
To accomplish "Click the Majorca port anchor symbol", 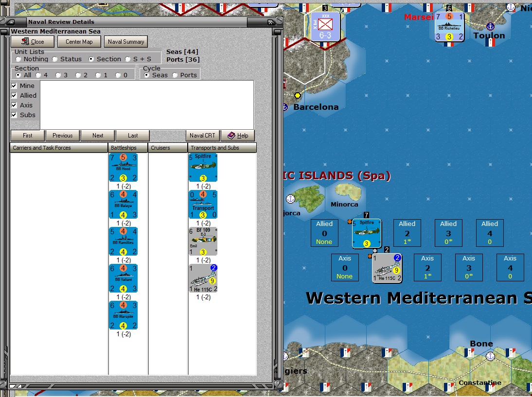I will coord(290,199).
